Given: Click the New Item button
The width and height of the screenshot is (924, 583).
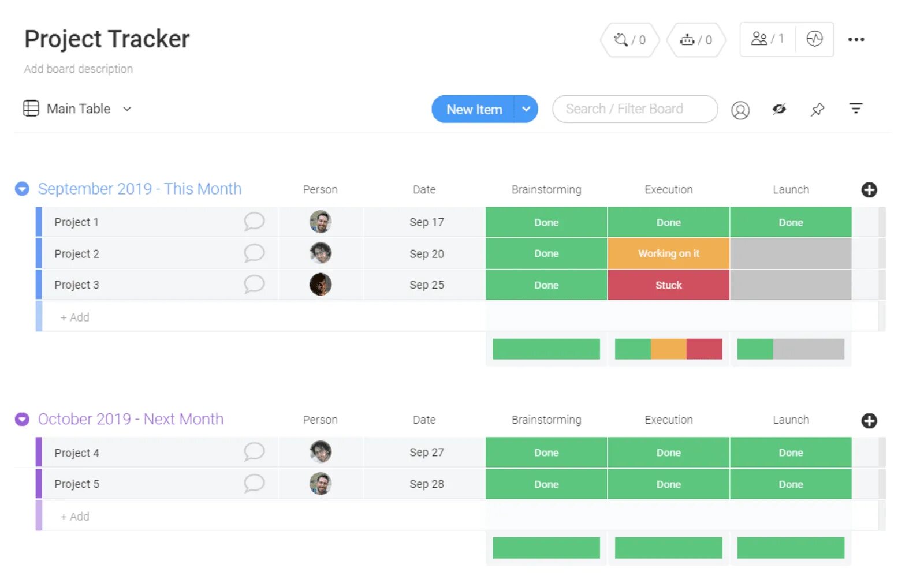Looking at the screenshot, I should pos(474,109).
